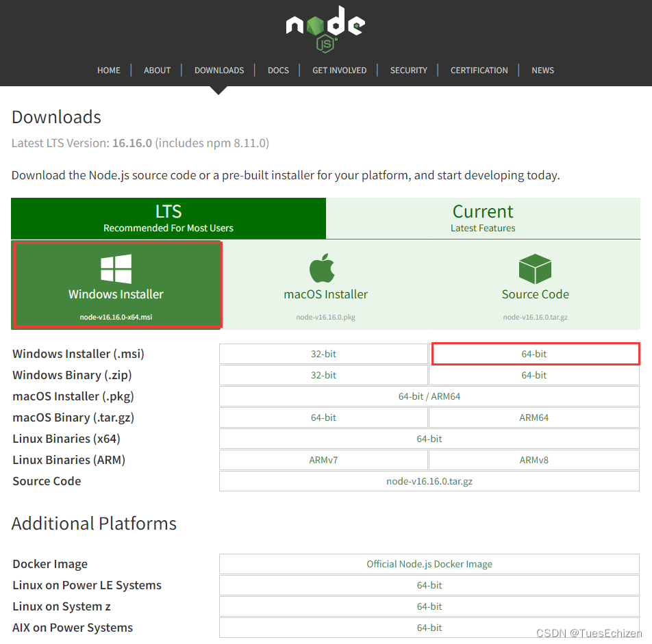Click the Windows Binary (.zip) row label

coord(73,375)
